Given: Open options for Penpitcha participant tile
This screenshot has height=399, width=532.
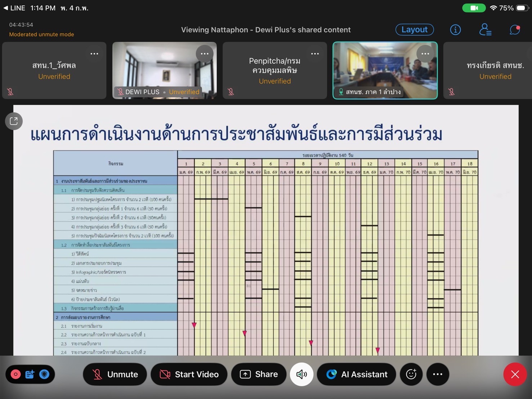Looking at the screenshot, I should (315, 54).
